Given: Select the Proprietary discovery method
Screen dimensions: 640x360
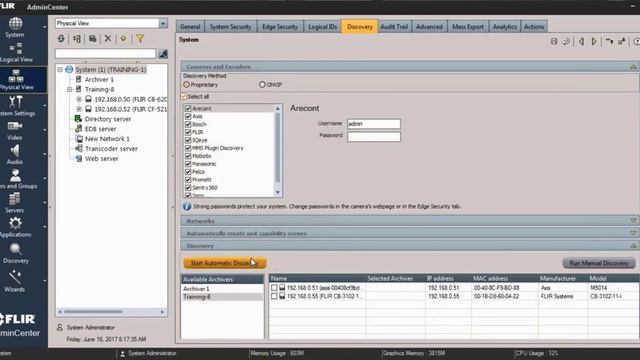Looking at the screenshot, I should 187,84.
